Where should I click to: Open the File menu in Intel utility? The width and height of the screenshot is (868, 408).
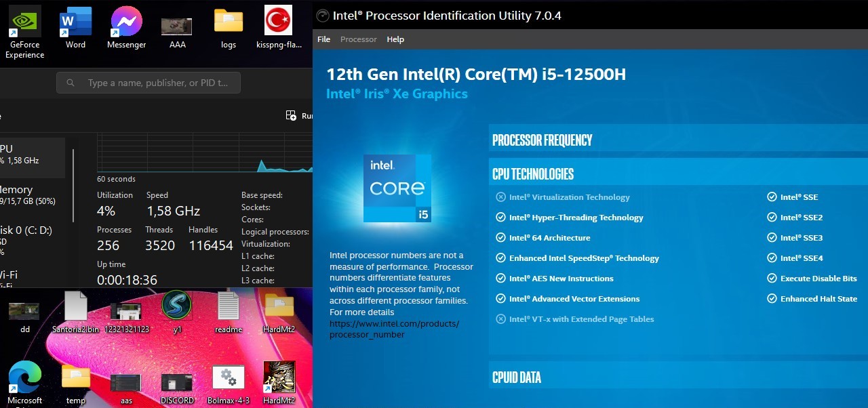click(324, 39)
